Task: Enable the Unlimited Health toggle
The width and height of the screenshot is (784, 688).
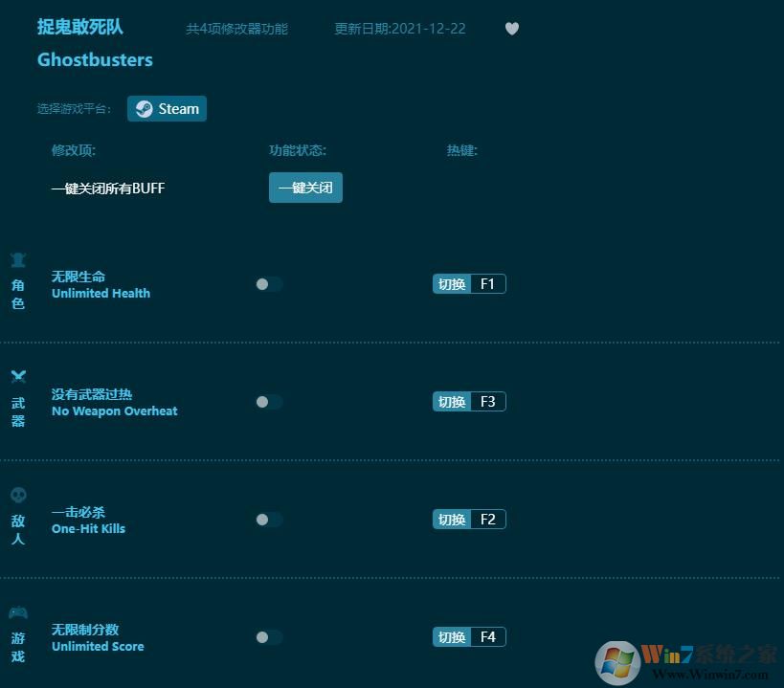Action: pos(268,284)
